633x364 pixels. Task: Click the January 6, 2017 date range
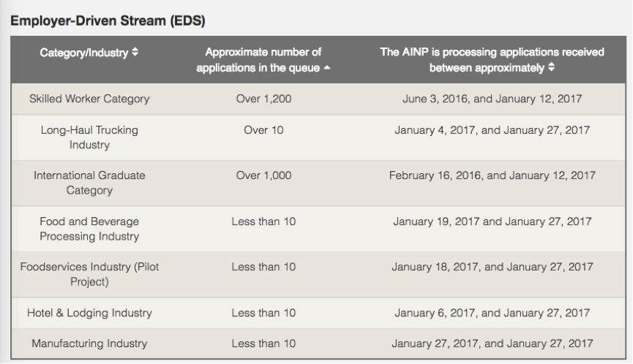(492, 313)
